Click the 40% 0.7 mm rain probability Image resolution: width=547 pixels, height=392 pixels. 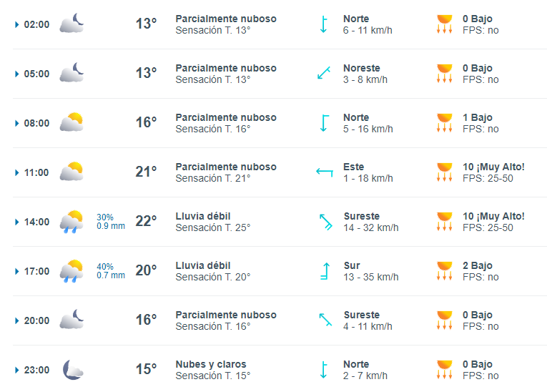111,271
